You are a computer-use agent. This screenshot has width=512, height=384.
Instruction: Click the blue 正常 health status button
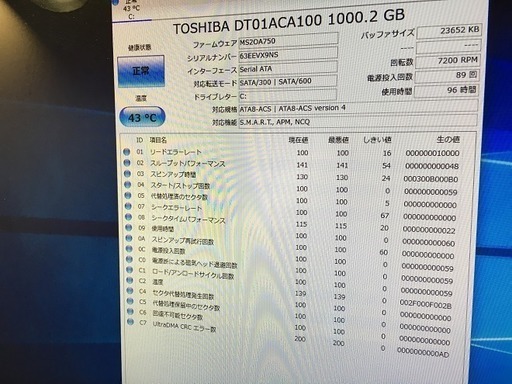click(x=141, y=71)
